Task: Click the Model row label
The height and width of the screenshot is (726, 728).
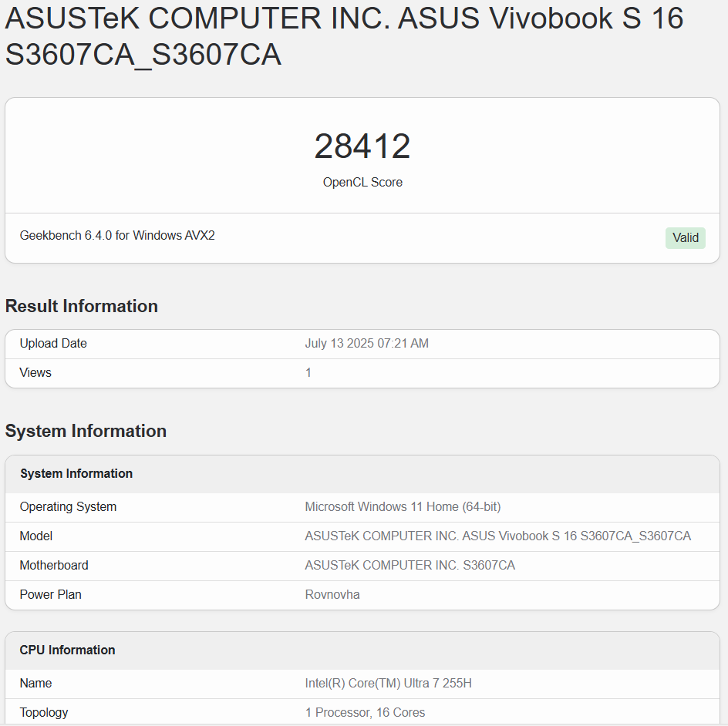Action: (35, 536)
